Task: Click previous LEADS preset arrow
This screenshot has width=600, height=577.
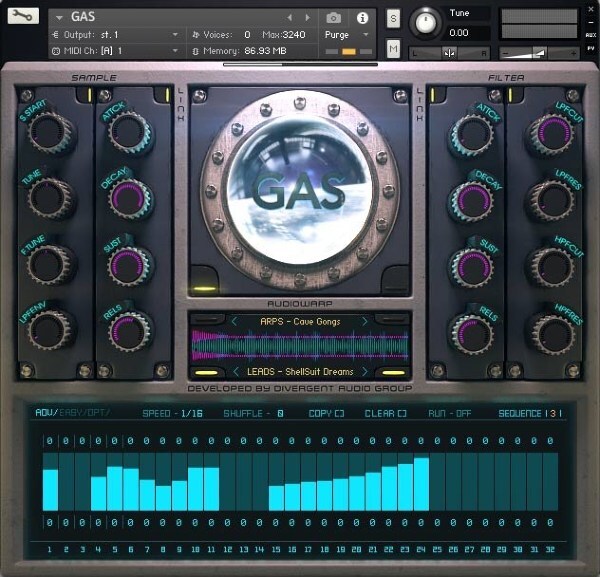Action: pyautogui.click(x=236, y=372)
